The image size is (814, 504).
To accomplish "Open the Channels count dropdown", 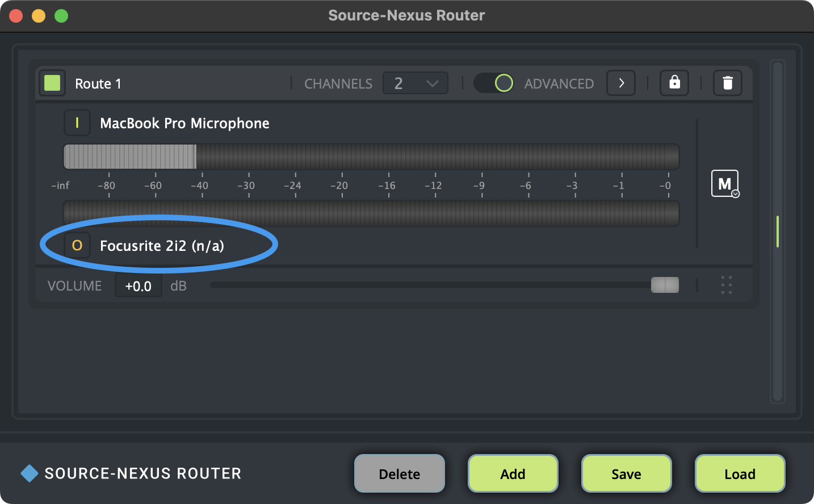I will (x=416, y=83).
